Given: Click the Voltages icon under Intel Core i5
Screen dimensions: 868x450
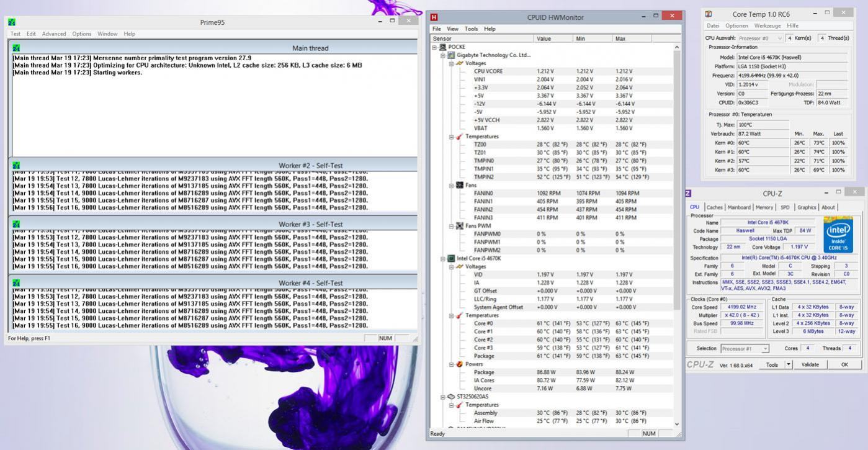Looking at the screenshot, I should pos(459,266).
